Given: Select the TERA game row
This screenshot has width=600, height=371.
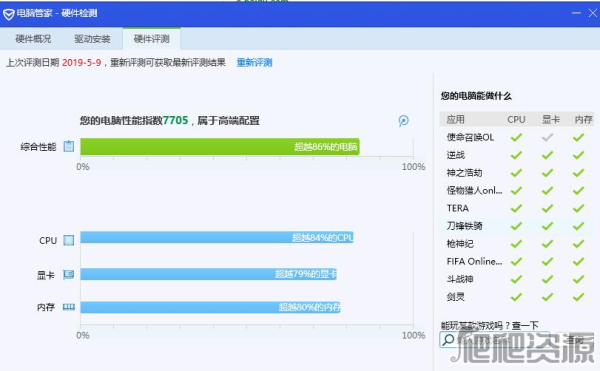Looking at the screenshot, I should pos(516,208).
